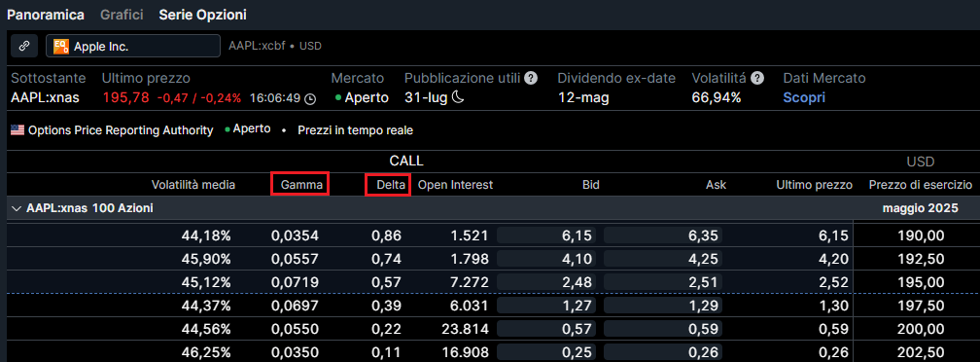The width and height of the screenshot is (980, 362).
Task: Click the Ask column header
Action: tap(717, 185)
